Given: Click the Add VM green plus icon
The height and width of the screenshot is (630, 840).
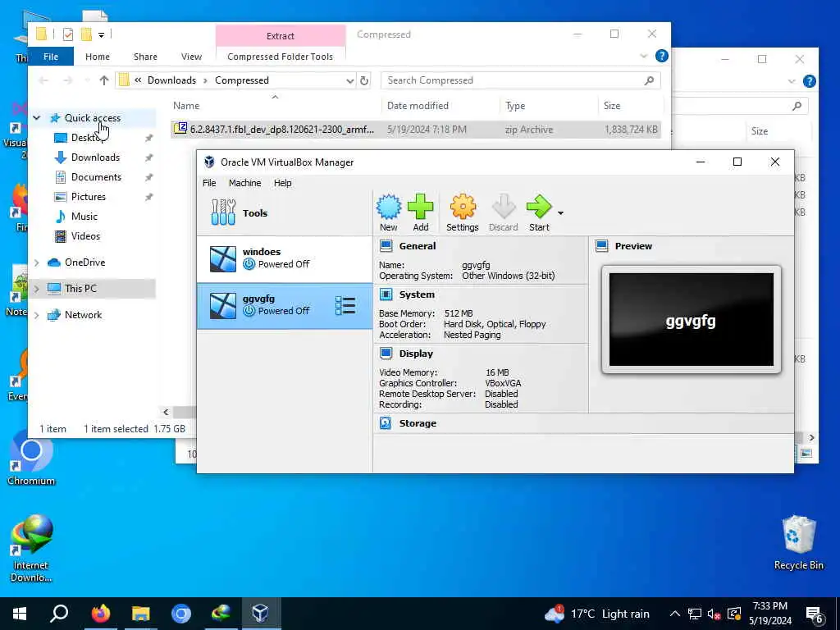Looking at the screenshot, I should (421, 212).
